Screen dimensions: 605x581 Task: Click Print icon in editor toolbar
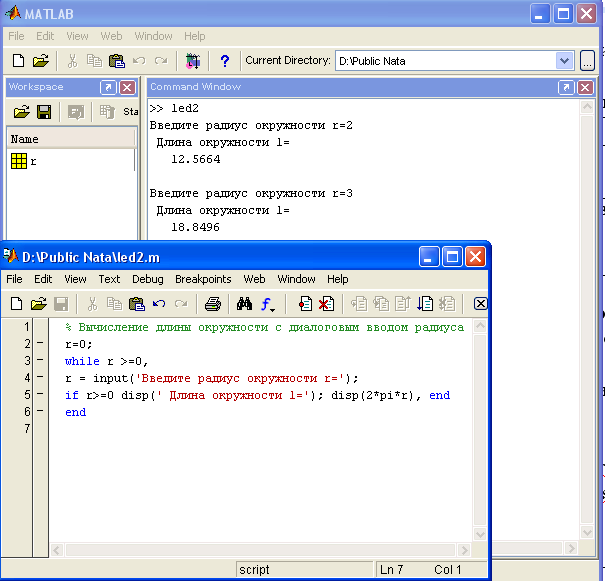[213, 304]
